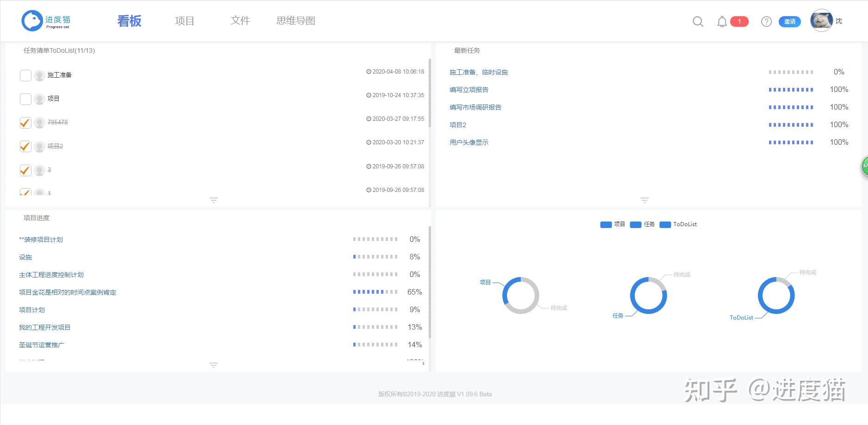Click the 任务 donut chart

click(x=648, y=296)
